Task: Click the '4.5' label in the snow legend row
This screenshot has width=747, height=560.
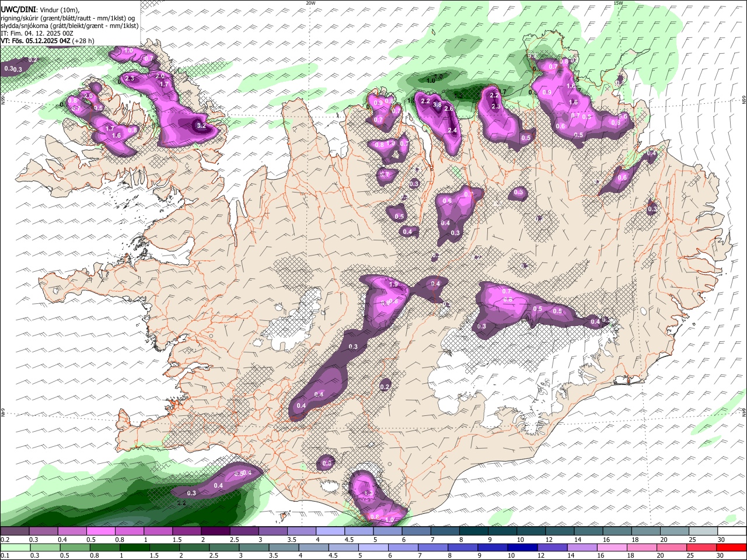Action: pyautogui.click(x=348, y=540)
